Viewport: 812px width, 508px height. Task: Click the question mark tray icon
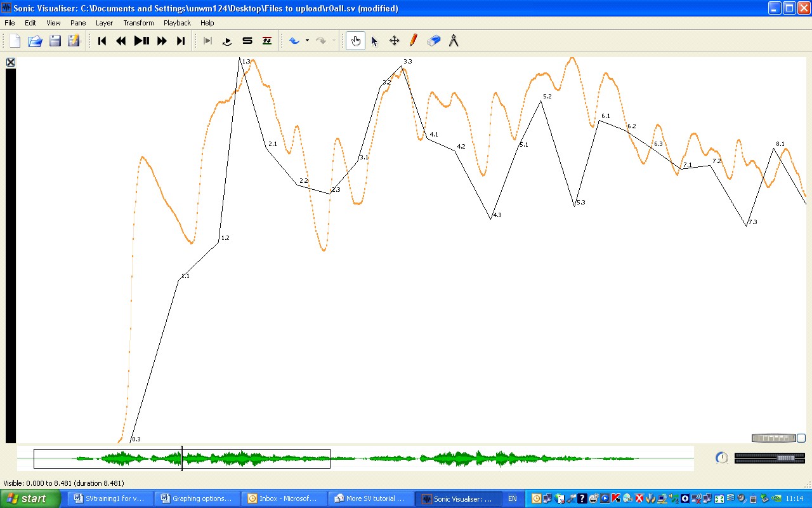click(582, 498)
